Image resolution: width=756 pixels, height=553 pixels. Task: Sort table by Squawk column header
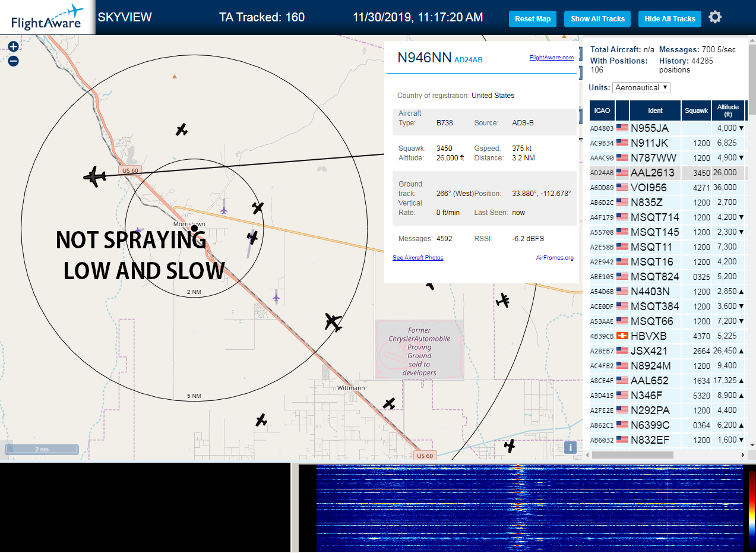[696, 110]
